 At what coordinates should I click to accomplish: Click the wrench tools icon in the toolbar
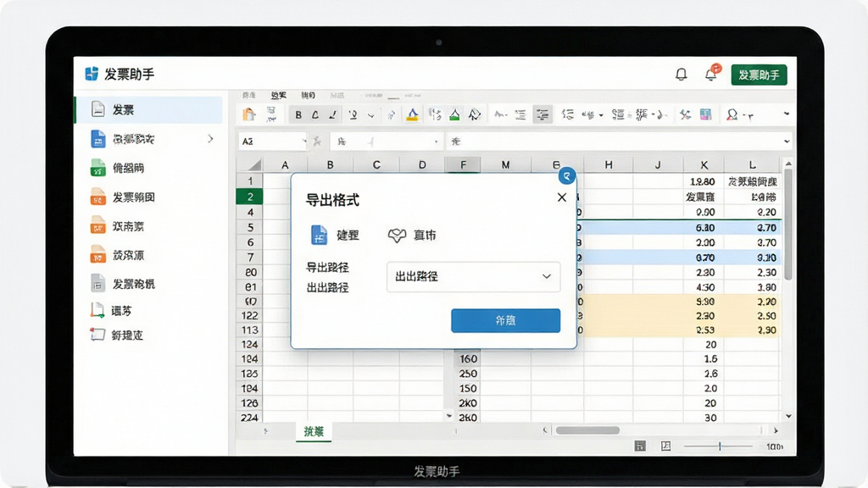click(685, 114)
